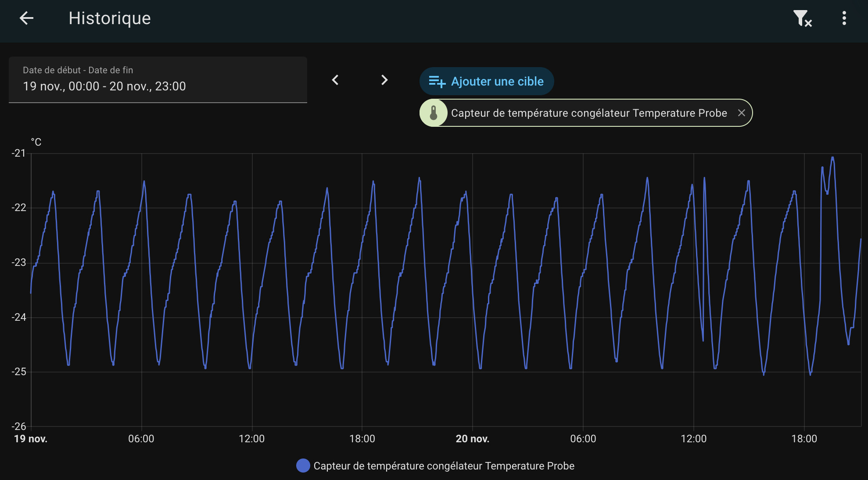Click the -25 value on the temperature axis
This screenshot has height=480, width=868.
[x=19, y=372]
